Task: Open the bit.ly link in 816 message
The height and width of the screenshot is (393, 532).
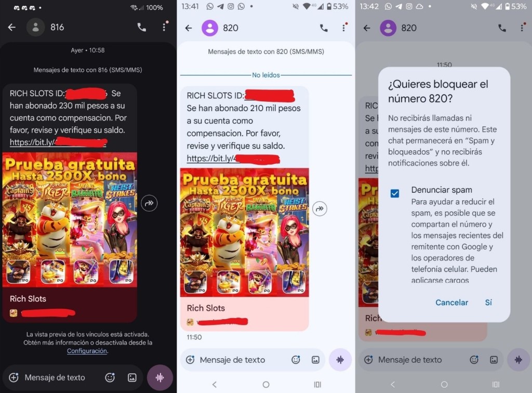Action: pyautogui.click(x=58, y=142)
